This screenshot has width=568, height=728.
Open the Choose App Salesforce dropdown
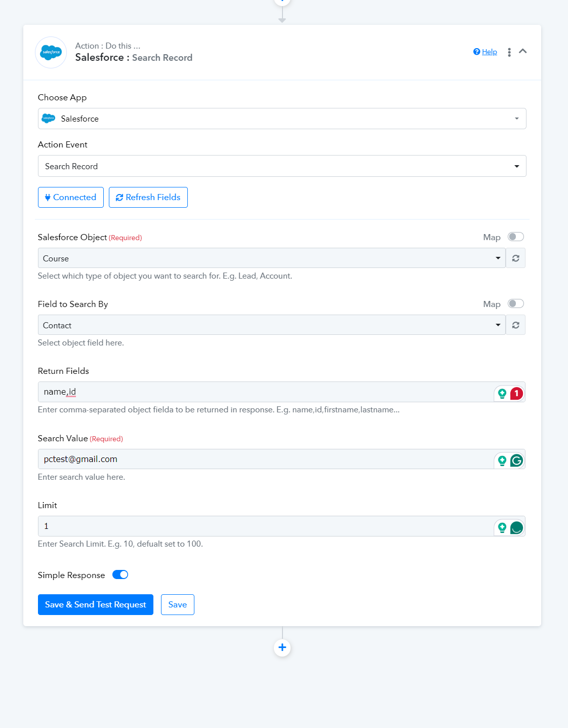click(x=282, y=119)
